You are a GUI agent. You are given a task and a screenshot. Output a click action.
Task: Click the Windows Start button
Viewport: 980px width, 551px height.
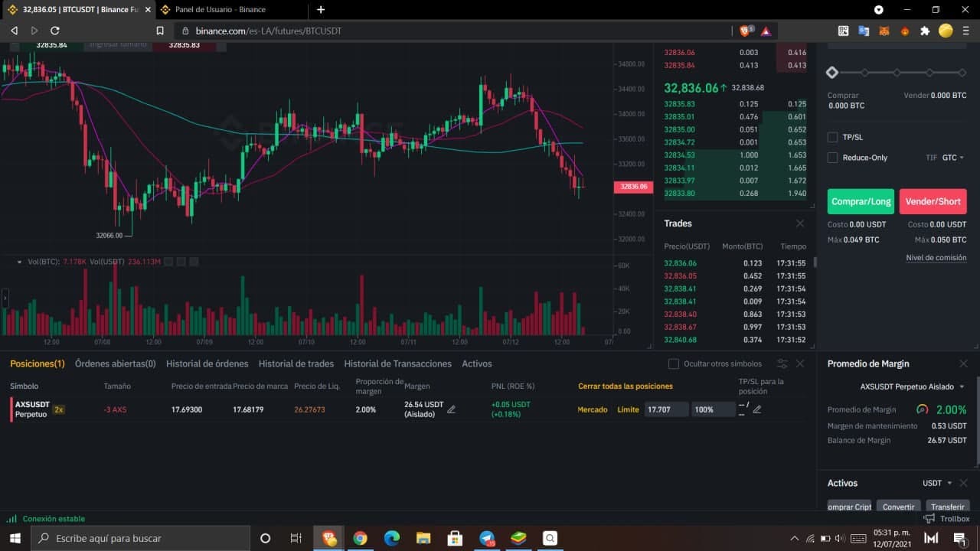point(15,538)
